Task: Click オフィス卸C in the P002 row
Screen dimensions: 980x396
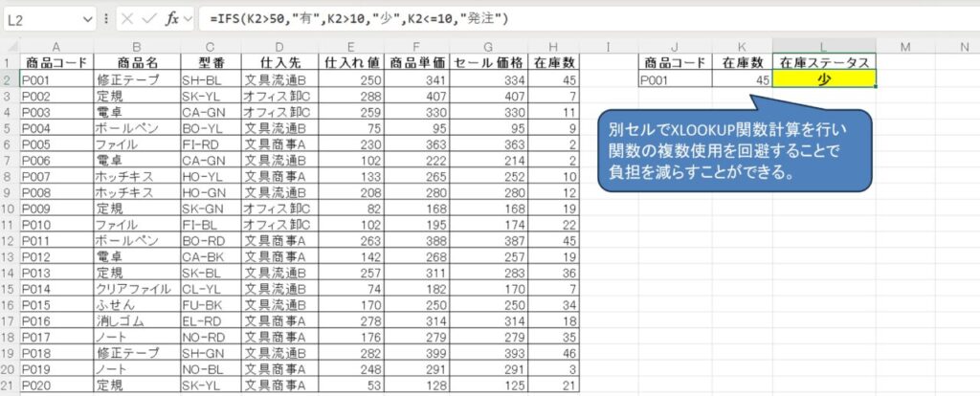Action: click(x=279, y=96)
